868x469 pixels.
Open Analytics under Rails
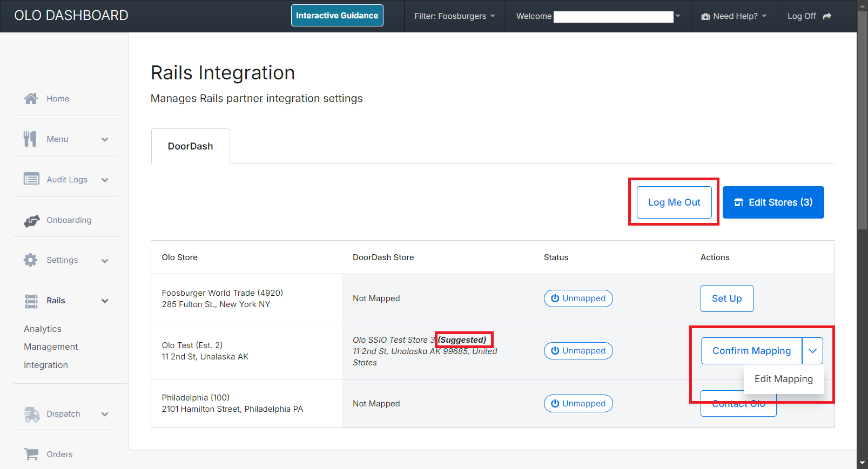43,329
